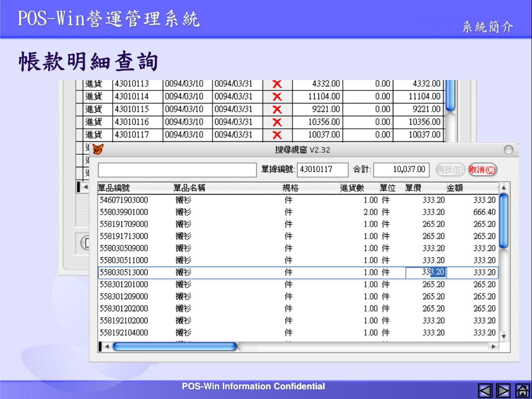Click the 取消(C) cancel button
The width and height of the screenshot is (532, 399).
(483, 170)
